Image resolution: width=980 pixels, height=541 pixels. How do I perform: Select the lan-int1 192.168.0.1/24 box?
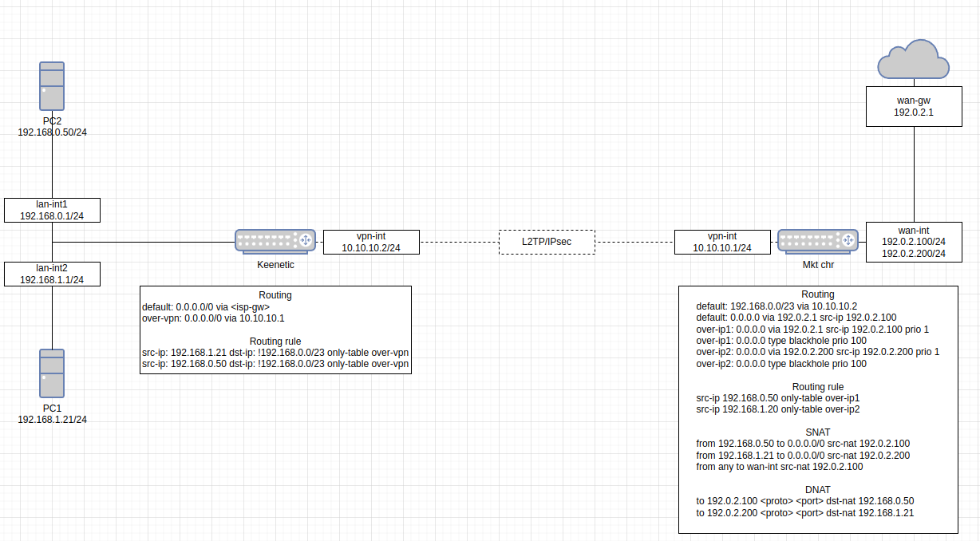52,210
